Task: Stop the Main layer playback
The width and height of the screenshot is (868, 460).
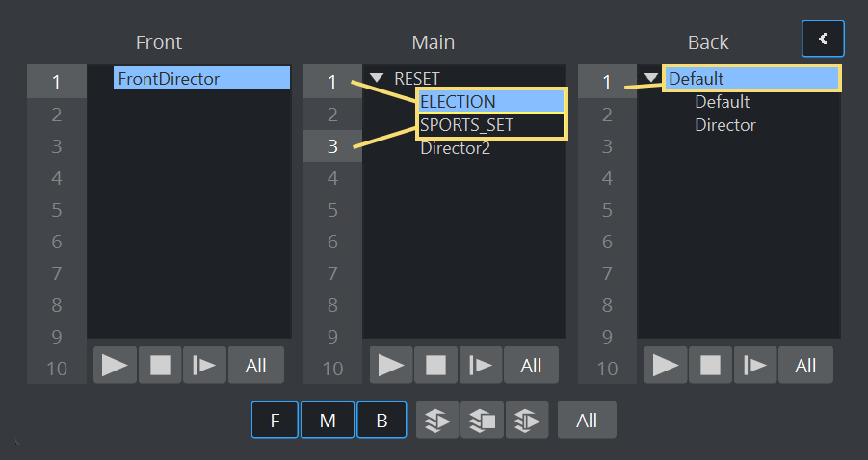Action: tap(436, 365)
